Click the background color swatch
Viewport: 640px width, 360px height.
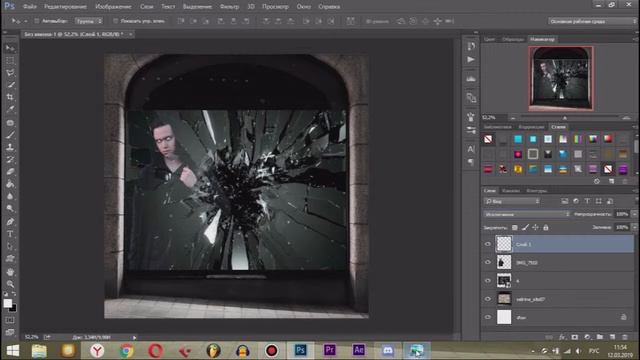tap(13, 308)
